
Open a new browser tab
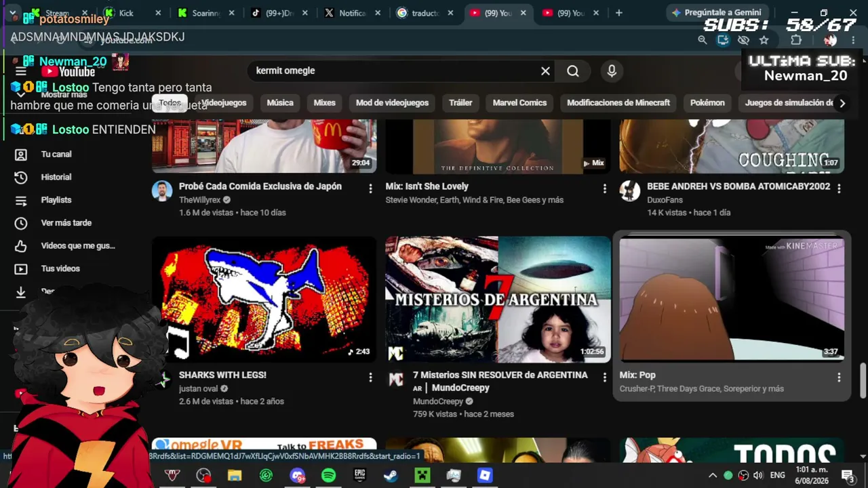618,13
